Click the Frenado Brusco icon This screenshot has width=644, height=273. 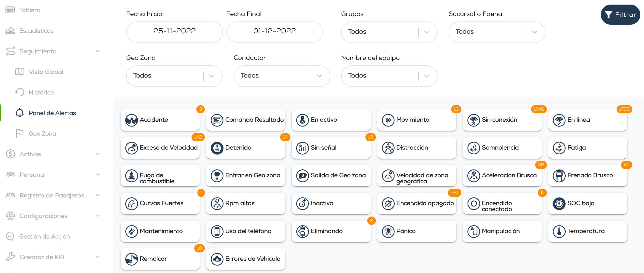click(559, 176)
